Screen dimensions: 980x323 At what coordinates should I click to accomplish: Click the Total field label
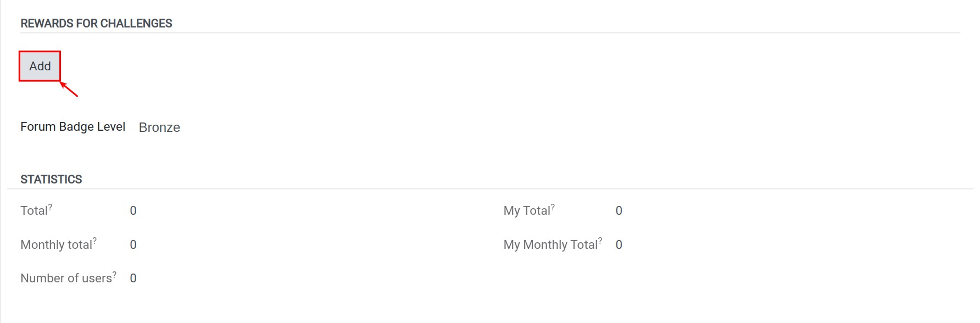(x=34, y=211)
